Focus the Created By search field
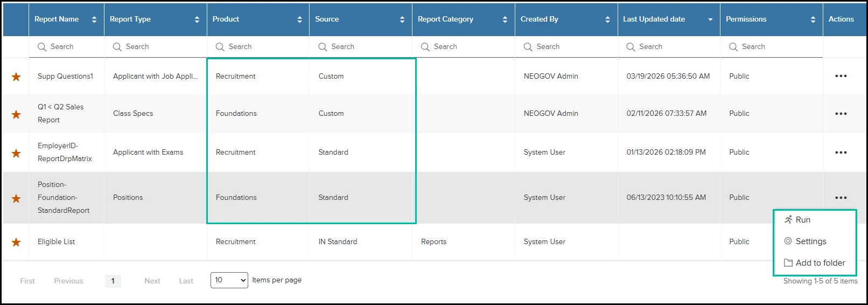Screen dimensions: 868x305 pos(566,47)
